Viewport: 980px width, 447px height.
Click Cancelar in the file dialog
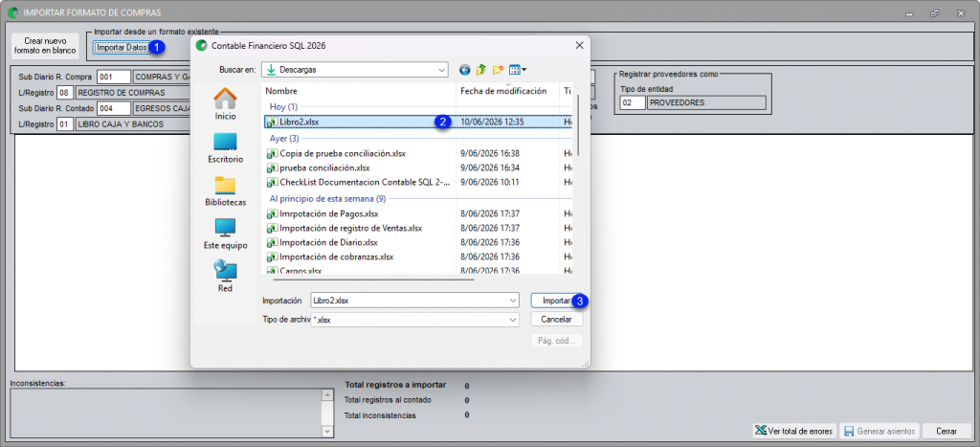[x=556, y=320]
